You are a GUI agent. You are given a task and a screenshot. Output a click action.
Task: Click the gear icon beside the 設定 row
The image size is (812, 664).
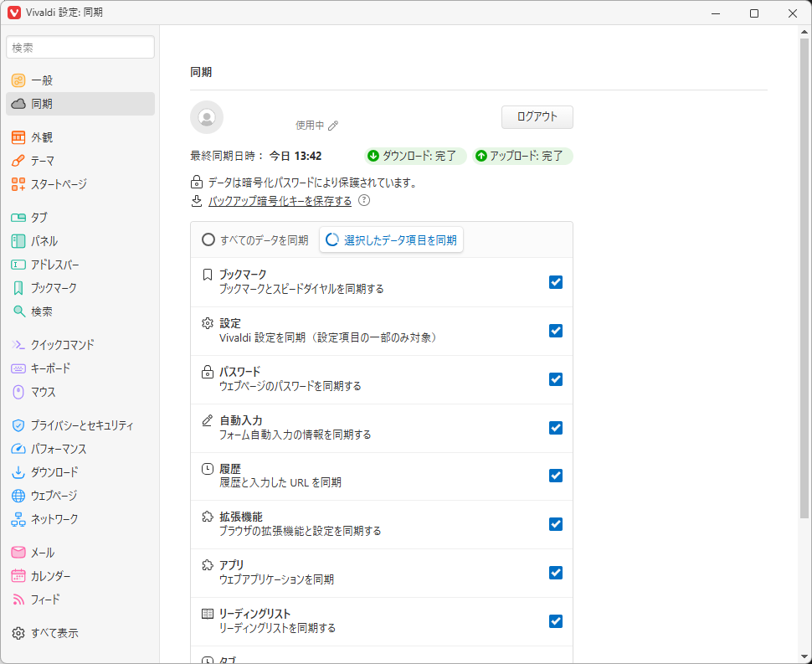pos(207,323)
